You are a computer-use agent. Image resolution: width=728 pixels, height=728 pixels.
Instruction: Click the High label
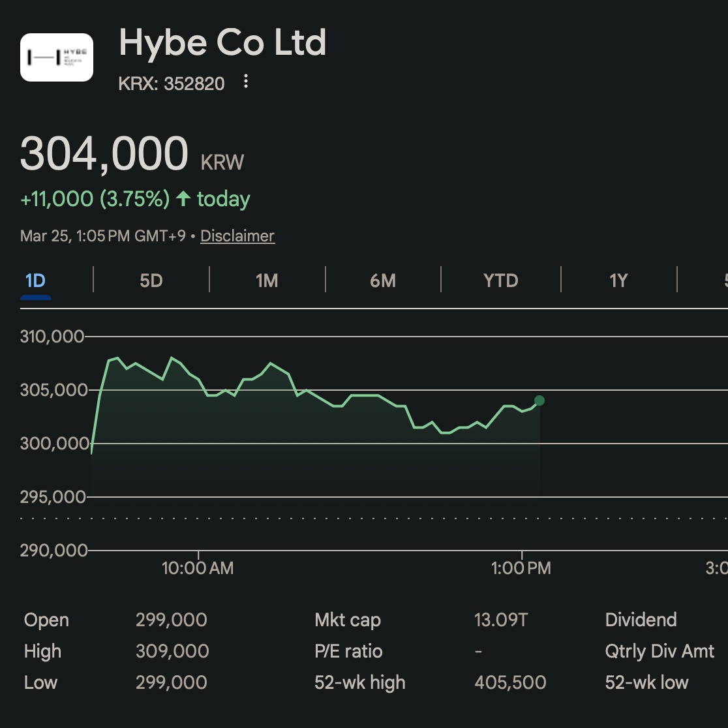[42, 651]
